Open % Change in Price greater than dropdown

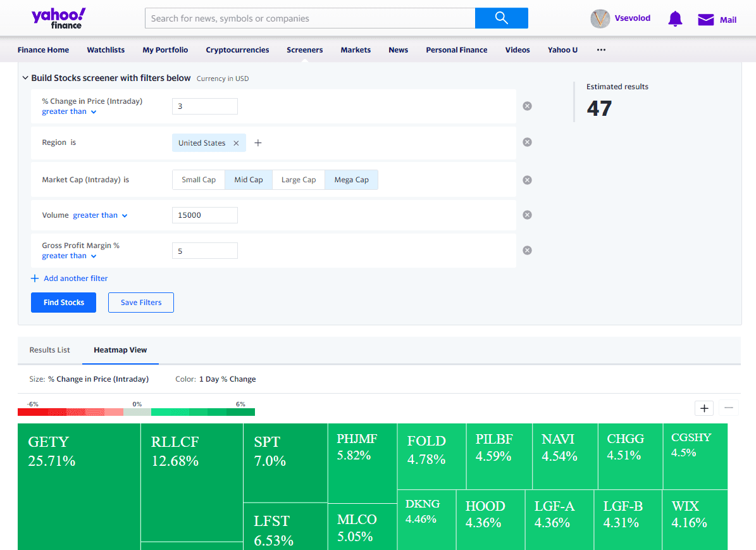point(69,111)
